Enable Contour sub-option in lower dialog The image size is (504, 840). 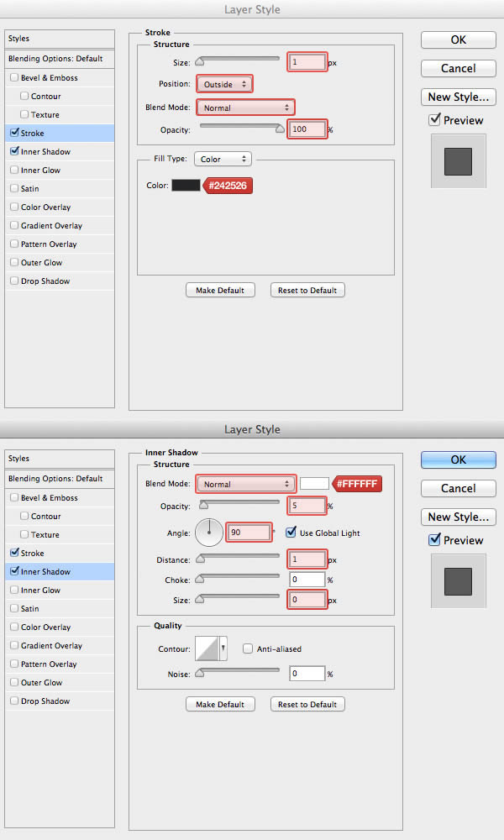[24, 516]
